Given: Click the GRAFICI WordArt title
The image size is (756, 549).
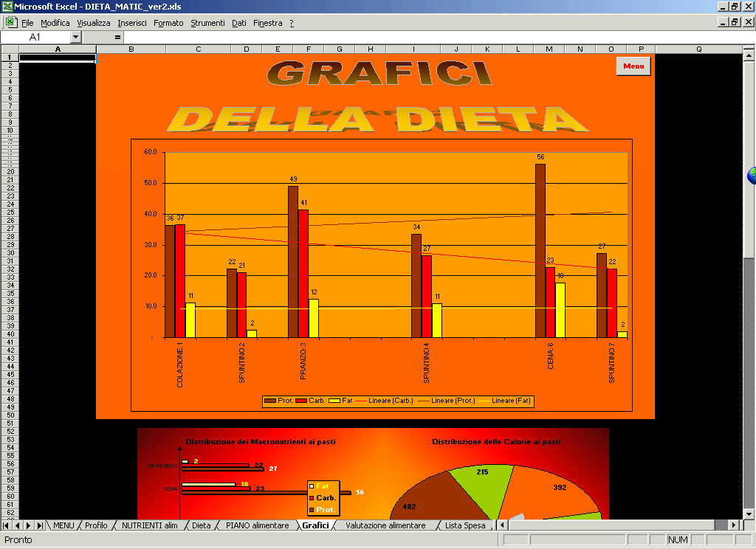Looking at the screenshot, I should pos(379,73).
